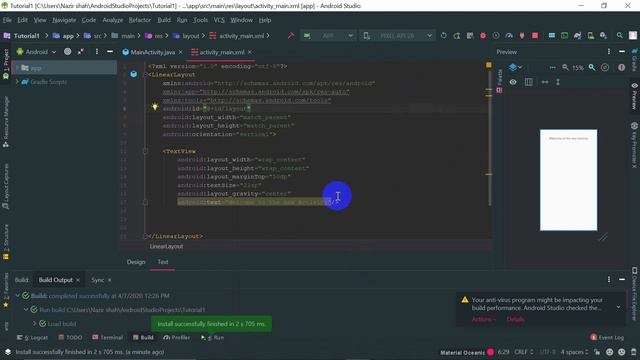This screenshot has height=360, width=640.
Task: Expand the Load build tree node
Action: (x=35, y=324)
